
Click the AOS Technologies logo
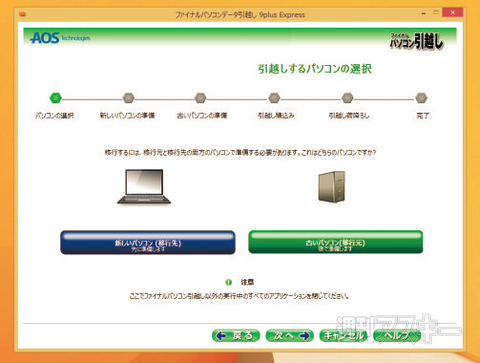tap(60, 38)
